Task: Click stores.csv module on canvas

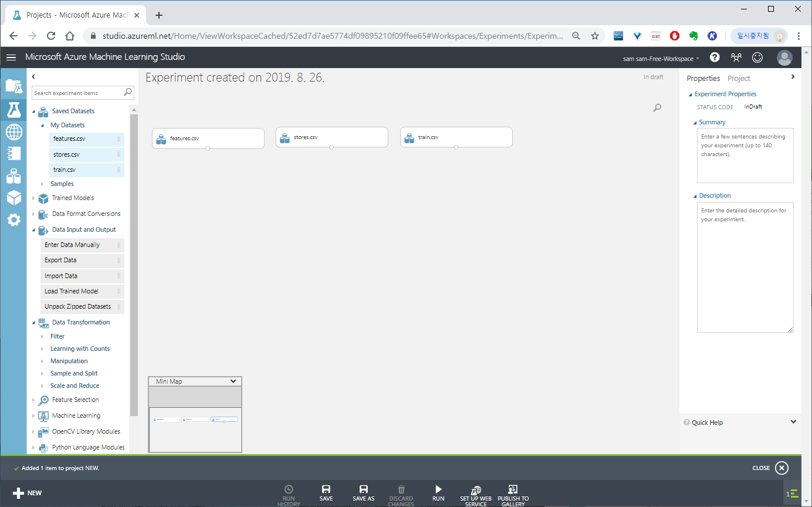Action: pyautogui.click(x=331, y=137)
